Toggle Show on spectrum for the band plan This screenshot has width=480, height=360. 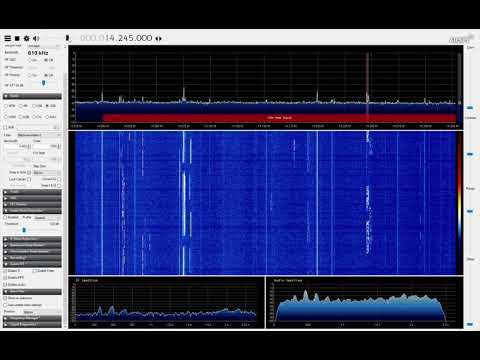(5, 298)
